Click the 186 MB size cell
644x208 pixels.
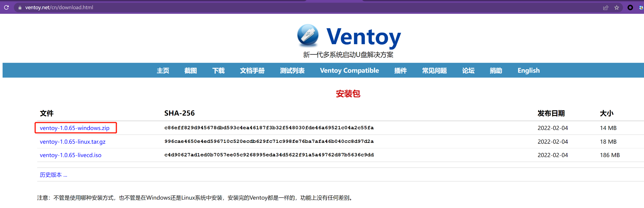tap(610, 155)
